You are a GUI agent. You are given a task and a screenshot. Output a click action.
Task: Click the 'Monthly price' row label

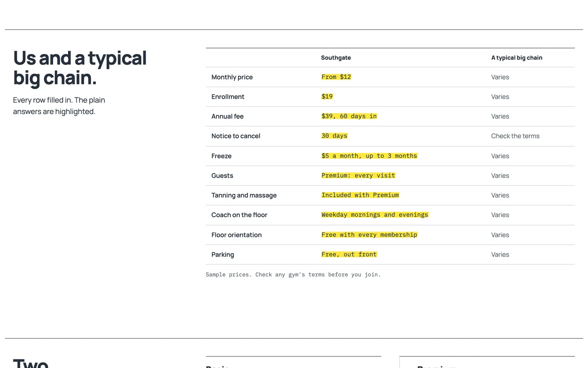tap(232, 77)
